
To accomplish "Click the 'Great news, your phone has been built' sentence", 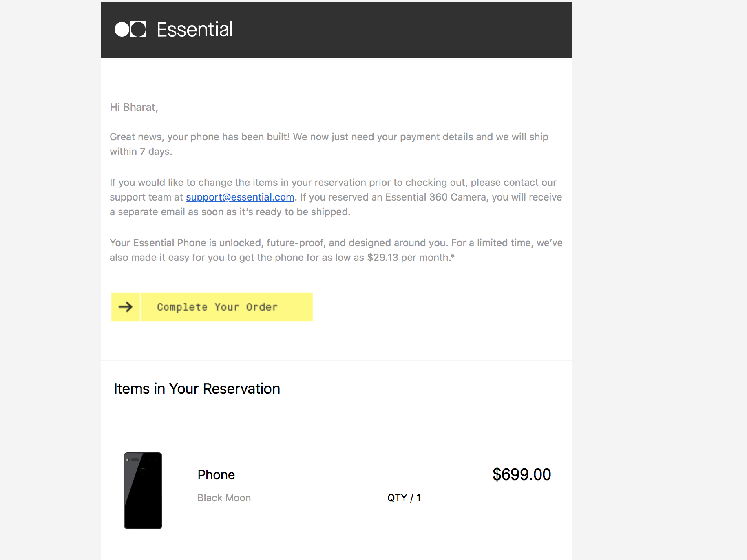I will coord(200,137).
